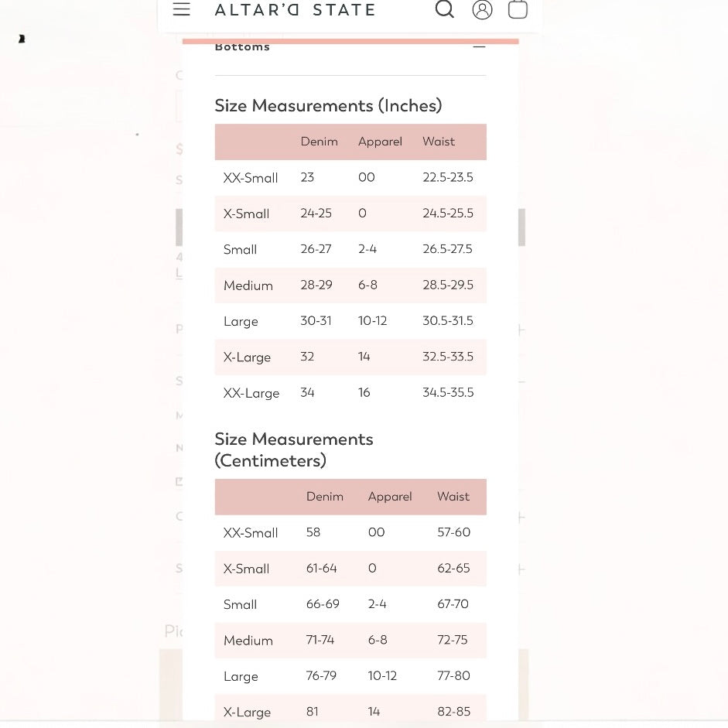
Task: Select Denim column header in inches table
Action: [x=319, y=142]
